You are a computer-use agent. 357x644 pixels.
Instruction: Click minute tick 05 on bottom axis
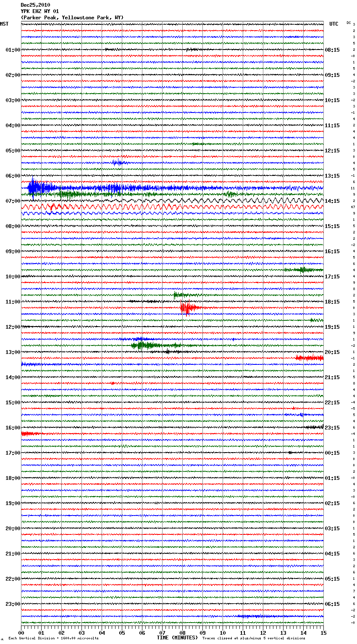coord(122,633)
